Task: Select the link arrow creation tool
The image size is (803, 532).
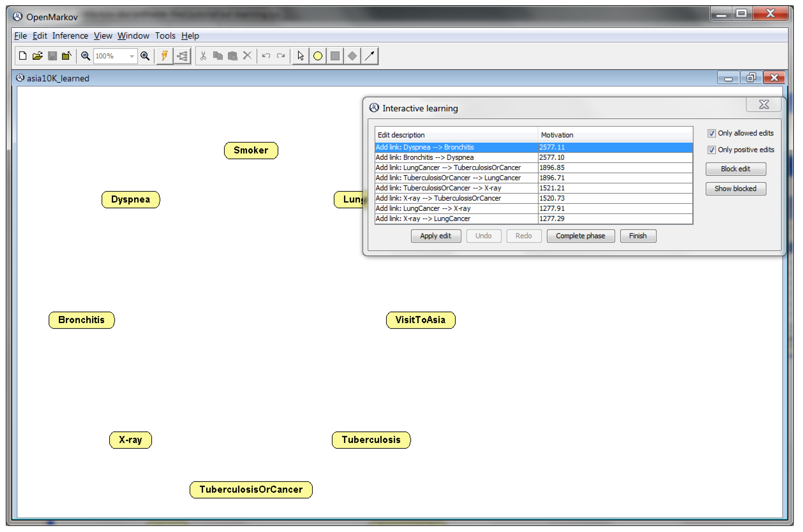Action: coord(370,56)
